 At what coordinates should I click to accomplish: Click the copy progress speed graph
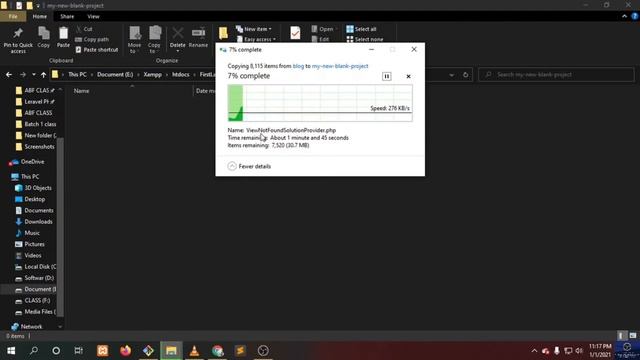point(320,103)
